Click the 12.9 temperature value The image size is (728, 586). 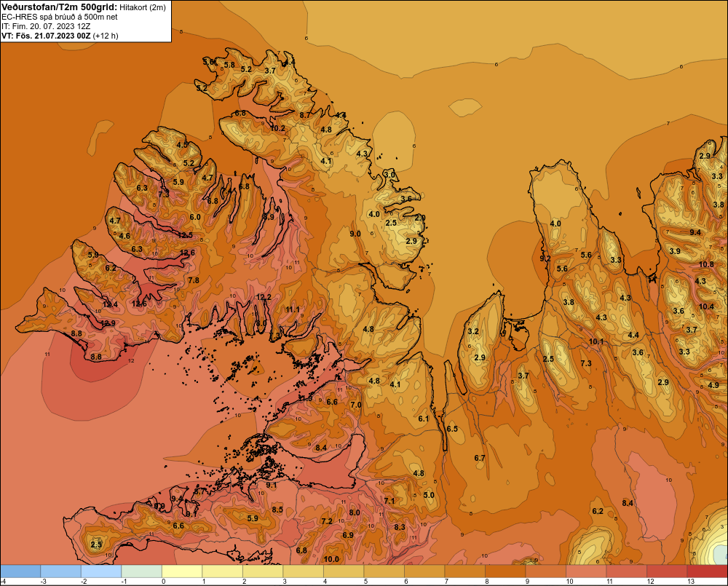click(x=108, y=323)
